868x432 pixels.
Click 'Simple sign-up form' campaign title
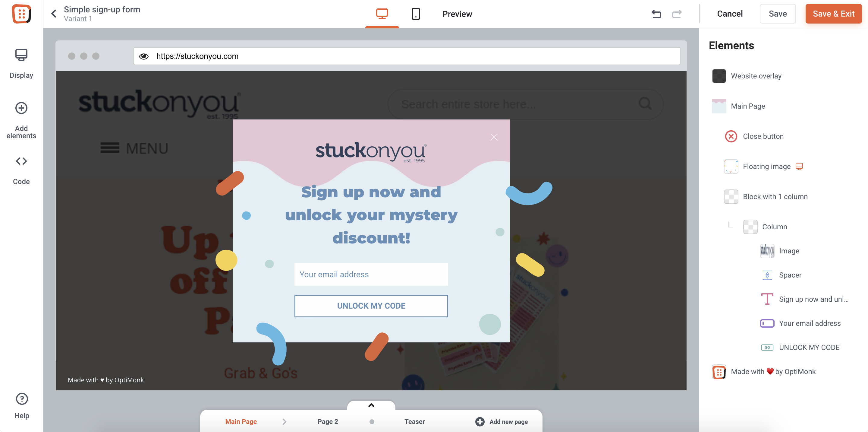pyautogui.click(x=102, y=9)
